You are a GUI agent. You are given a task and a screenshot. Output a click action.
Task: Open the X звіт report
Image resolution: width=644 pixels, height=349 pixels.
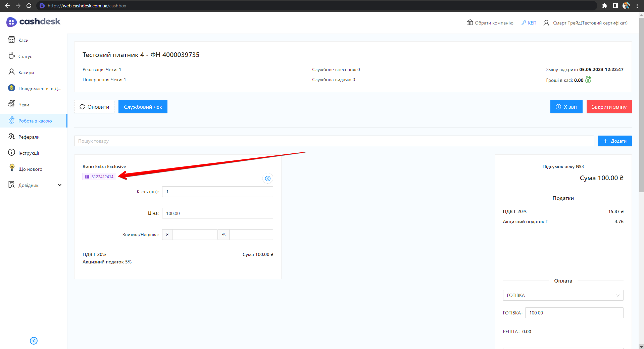click(566, 107)
